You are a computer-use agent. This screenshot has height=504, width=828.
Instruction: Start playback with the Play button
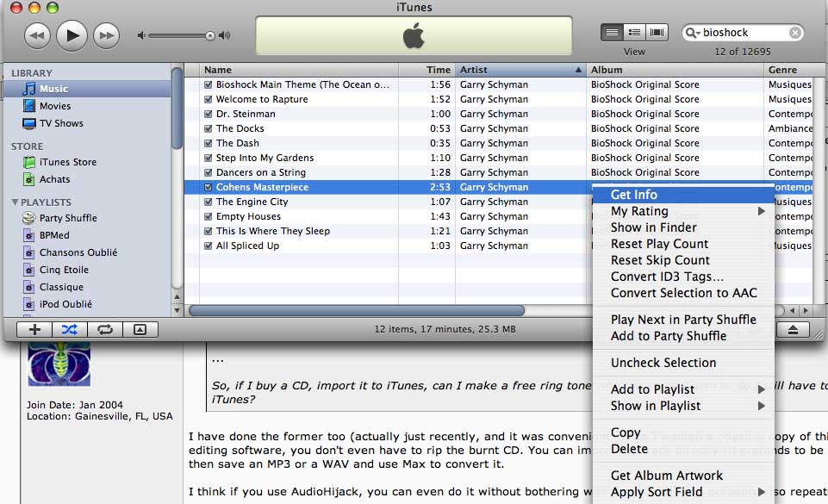pyautogui.click(x=72, y=35)
